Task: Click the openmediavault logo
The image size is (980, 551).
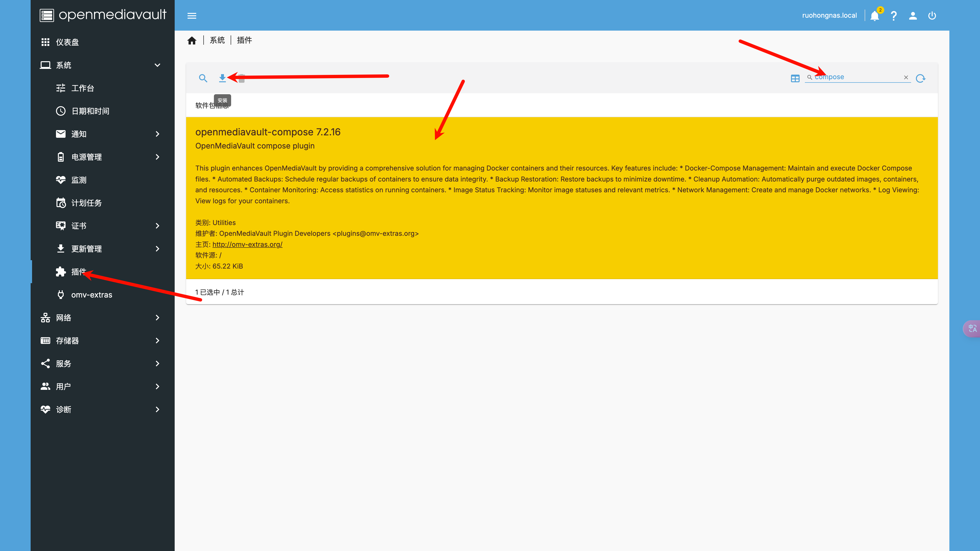Action: (x=103, y=15)
